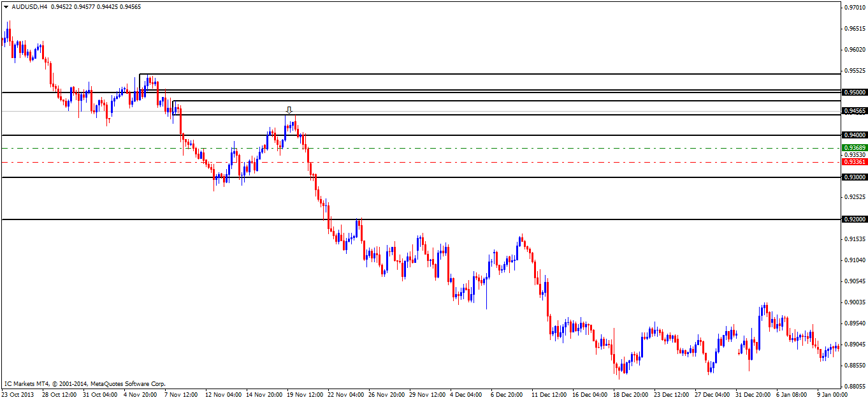The image size is (868, 400).
Task: Click the 23 Oct 2013 date label
Action: 17,395
